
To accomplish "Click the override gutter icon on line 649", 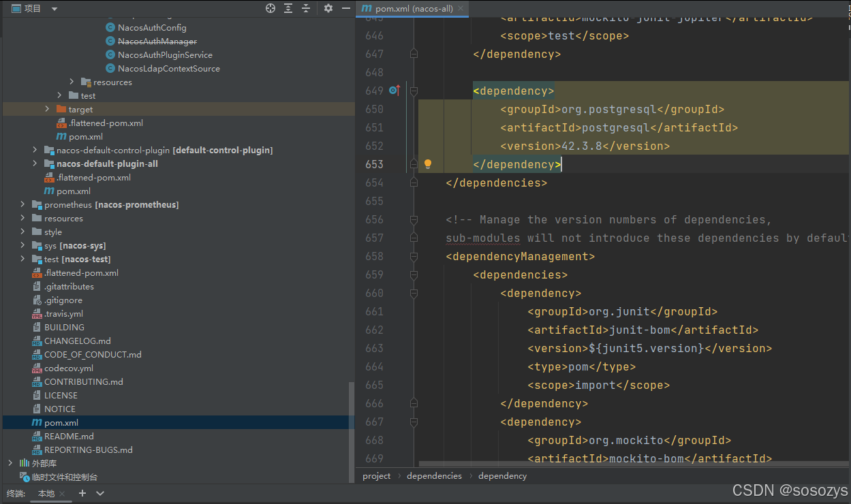I will tap(394, 91).
